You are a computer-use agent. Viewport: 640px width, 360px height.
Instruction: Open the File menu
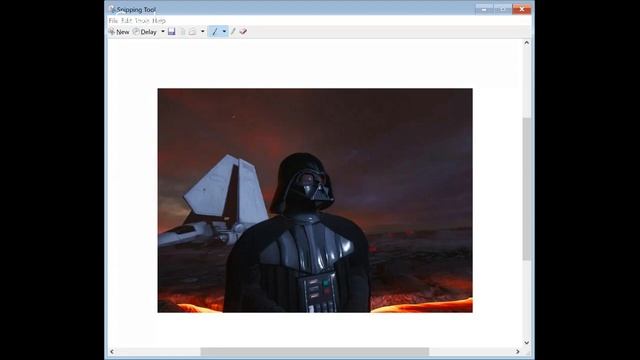pos(113,20)
